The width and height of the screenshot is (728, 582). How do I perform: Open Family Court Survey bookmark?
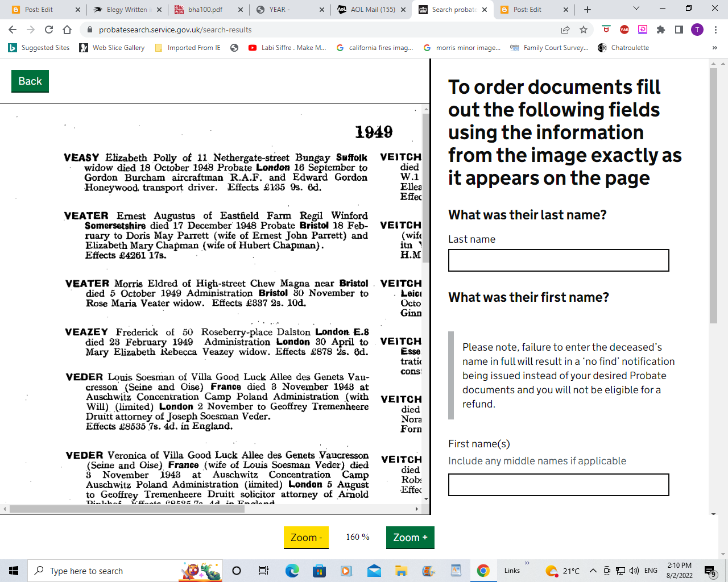click(x=549, y=48)
